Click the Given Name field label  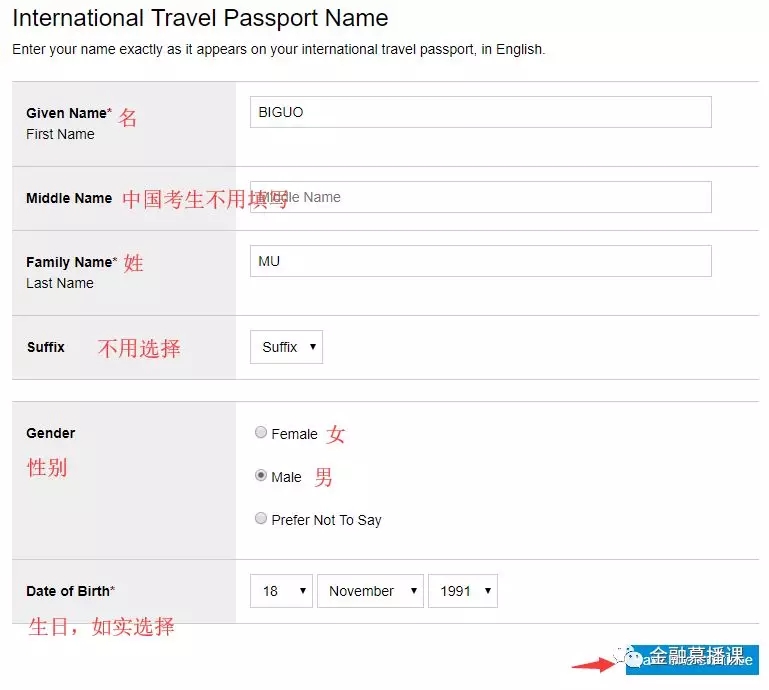click(x=68, y=113)
